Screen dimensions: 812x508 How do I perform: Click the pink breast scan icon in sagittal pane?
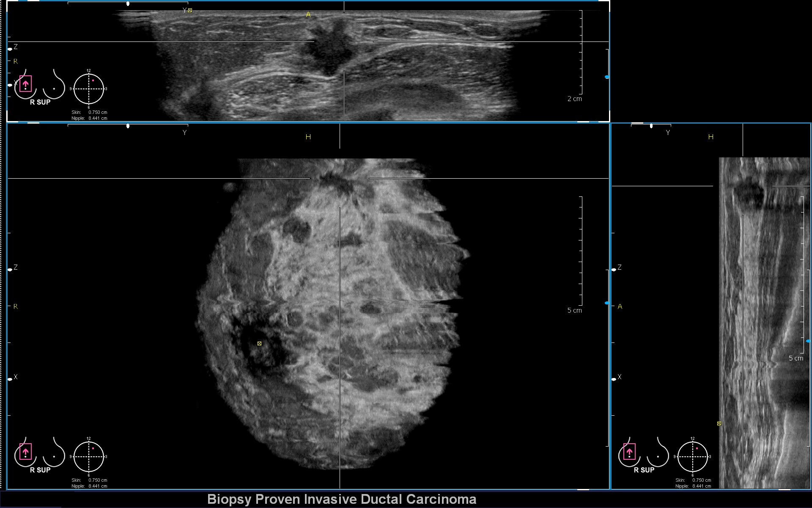[x=629, y=452]
